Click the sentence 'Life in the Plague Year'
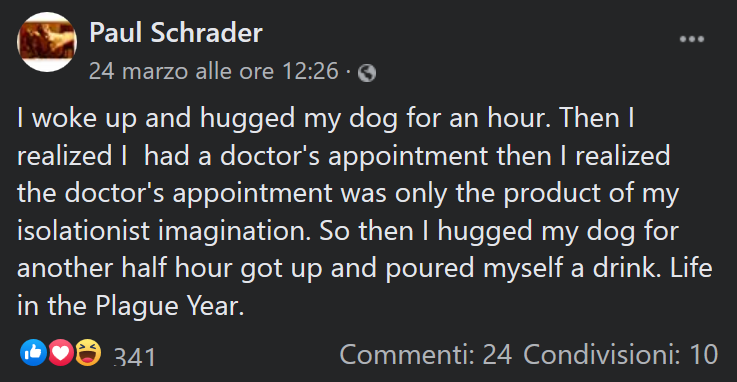The width and height of the screenshot is (737, 382). [365, 287]
